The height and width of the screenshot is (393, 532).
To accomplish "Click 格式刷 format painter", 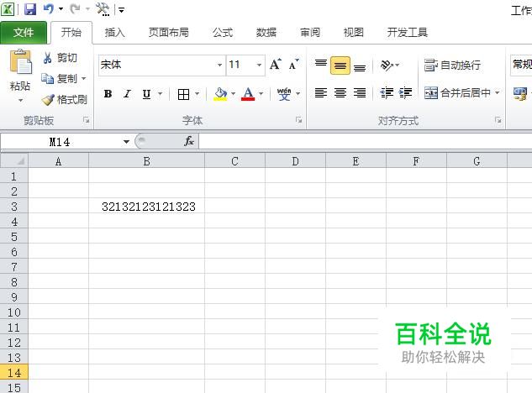I will click(64, 100).
